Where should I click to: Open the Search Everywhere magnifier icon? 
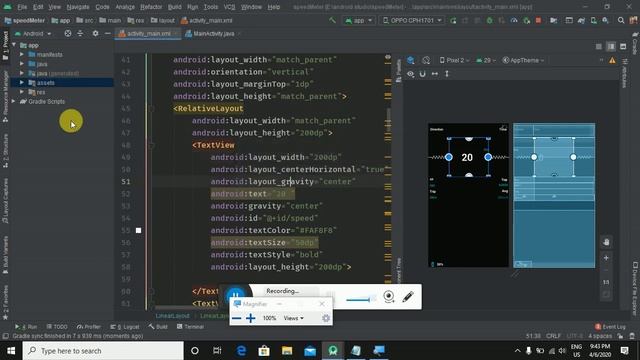(621, 20)
